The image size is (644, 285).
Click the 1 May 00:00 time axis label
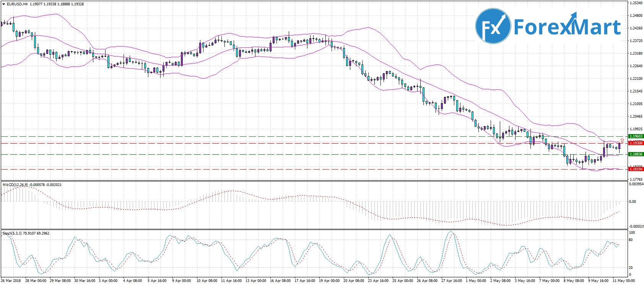476,281
